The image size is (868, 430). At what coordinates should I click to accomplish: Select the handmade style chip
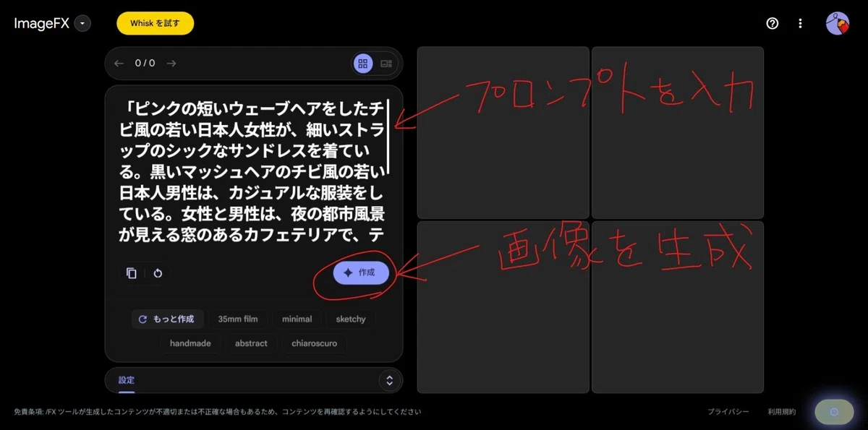coord(190,343)
